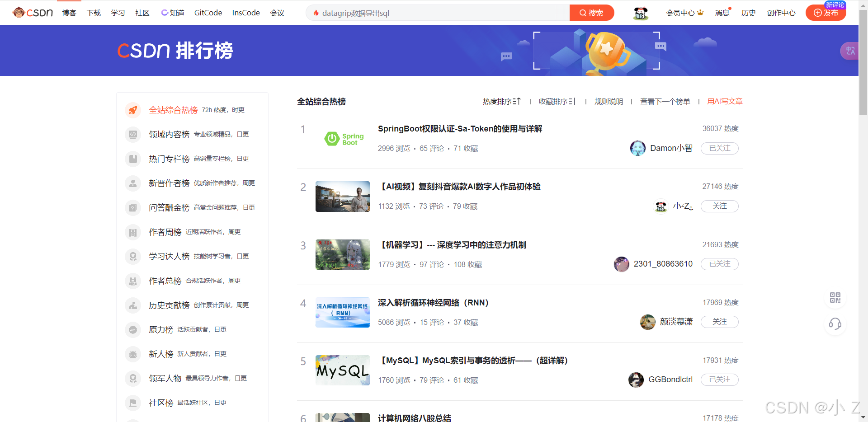This screenshot has width=868, height=422.
Task: Click the icon beside 问答酬金榜
Action: coord(133,207)
